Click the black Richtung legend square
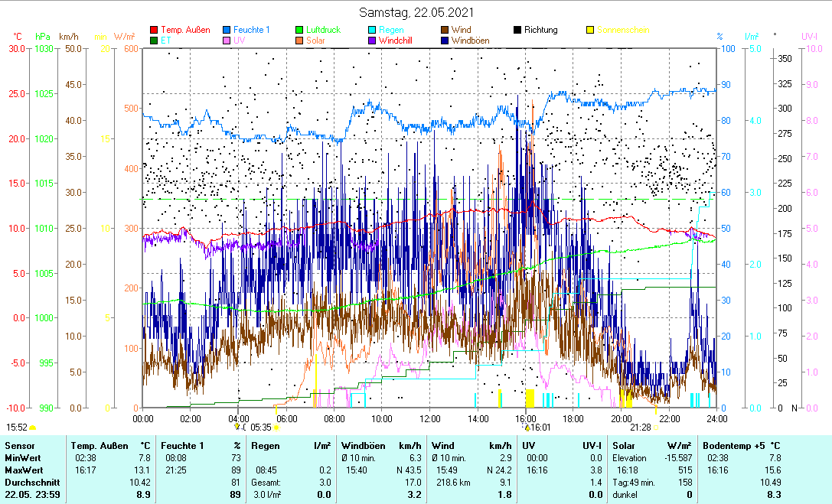The height and width of the screenshot is (504, 832). (x=517, y=30)
